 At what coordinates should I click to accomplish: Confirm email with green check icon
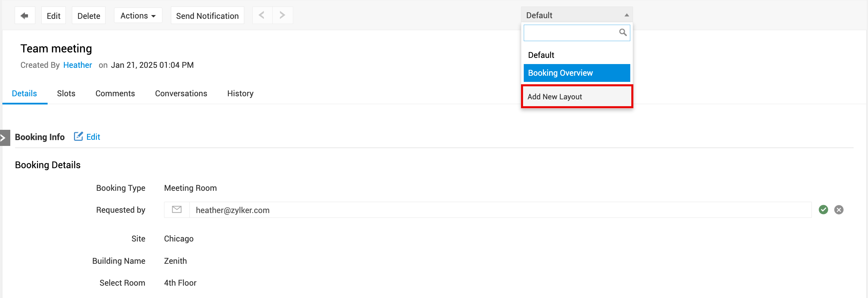823,210
